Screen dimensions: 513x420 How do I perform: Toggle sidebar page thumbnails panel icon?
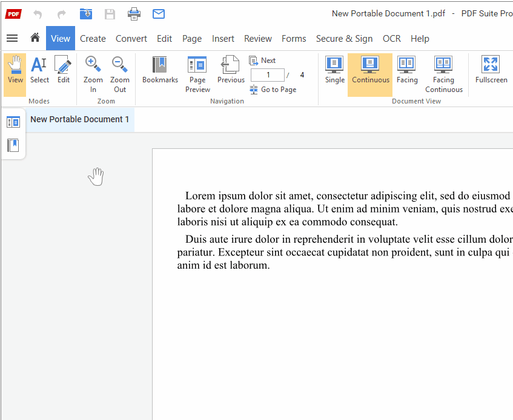(13, 122)
